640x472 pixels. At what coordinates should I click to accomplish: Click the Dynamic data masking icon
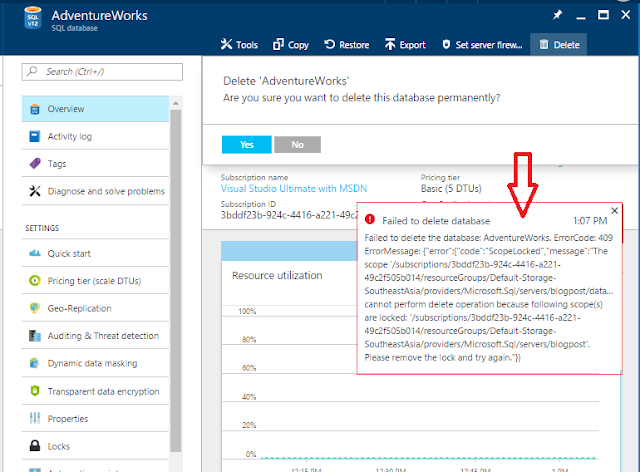point(35,363)
